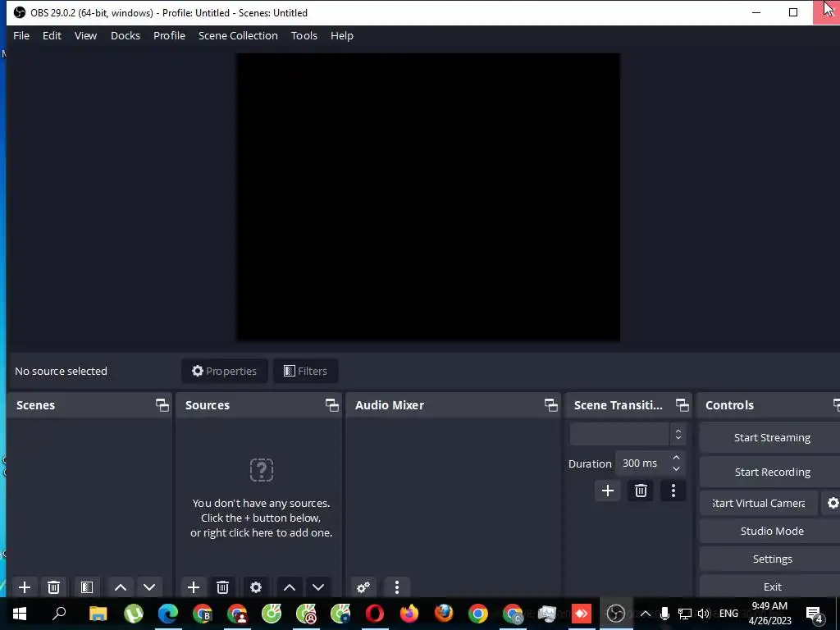
Task: Open the Profile menu
Action: click(x=169, y=36)
